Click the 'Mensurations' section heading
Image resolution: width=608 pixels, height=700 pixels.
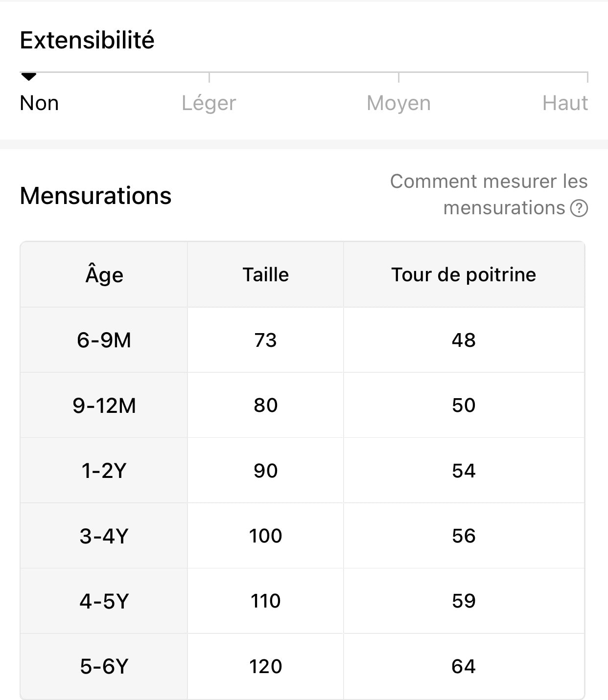(95, 196)
